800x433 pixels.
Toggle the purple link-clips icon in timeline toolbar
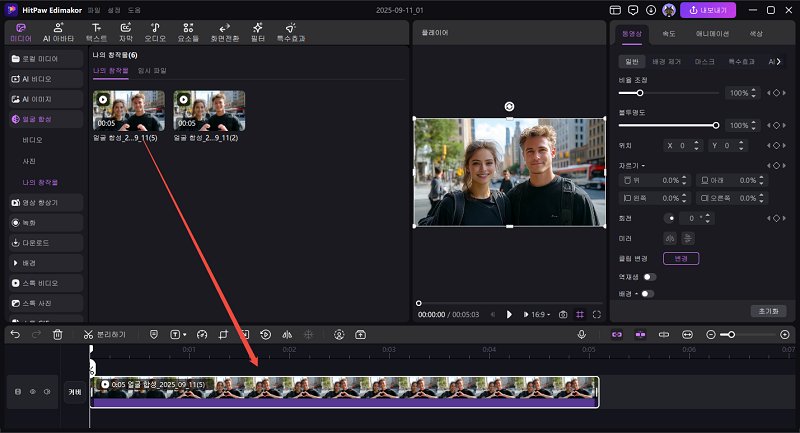click(x=617, y=335)
